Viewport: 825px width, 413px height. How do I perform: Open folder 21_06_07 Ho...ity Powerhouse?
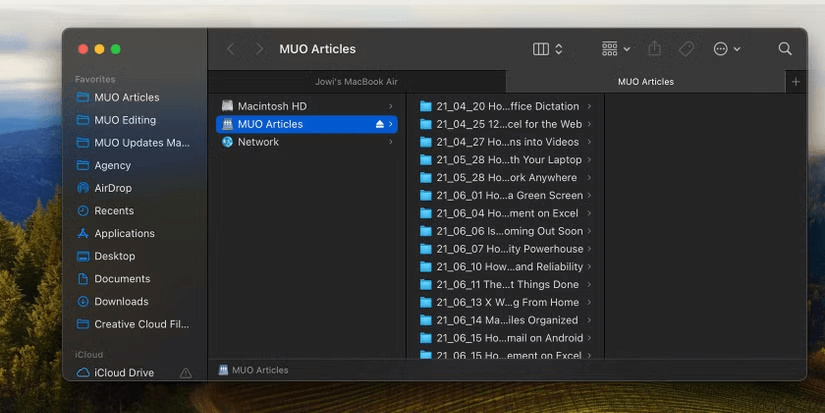click(506, 249)
